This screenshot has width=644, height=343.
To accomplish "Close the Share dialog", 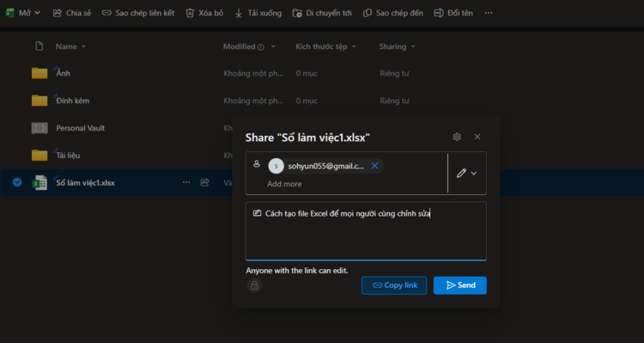I will pyautogui.click(x=477, y=137).
